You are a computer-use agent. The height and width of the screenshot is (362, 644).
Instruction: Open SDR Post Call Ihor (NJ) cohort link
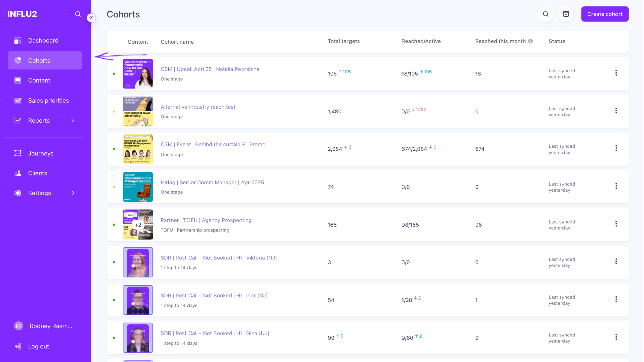(214, 296)
